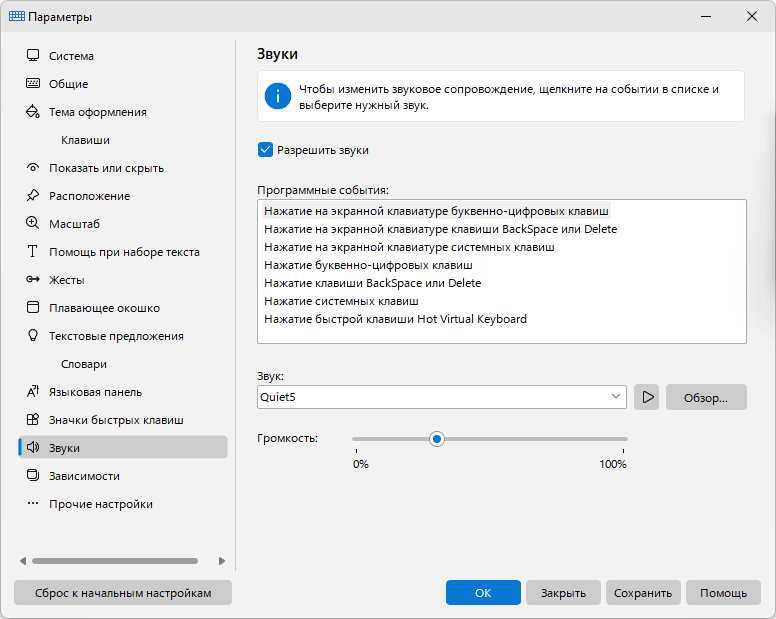This screenshot has width=776, height=619.
Task: Click the Масштаб magnifier icon
Action: (x=33, y=223)
